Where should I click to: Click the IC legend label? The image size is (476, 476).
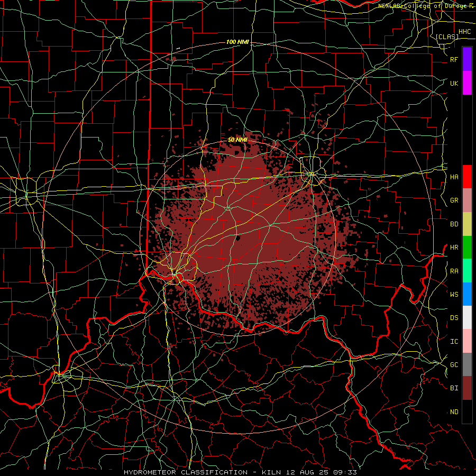[454, 342]
